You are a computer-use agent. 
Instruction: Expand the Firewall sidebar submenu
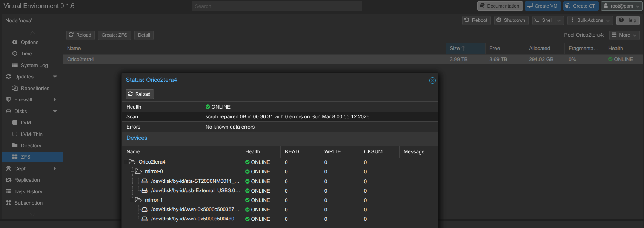coord(55,99)
